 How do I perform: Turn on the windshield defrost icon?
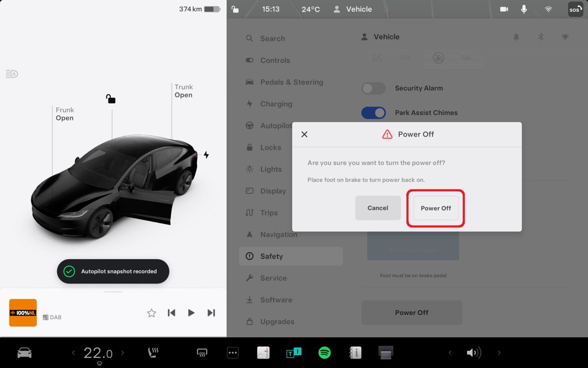click(202, 352)
